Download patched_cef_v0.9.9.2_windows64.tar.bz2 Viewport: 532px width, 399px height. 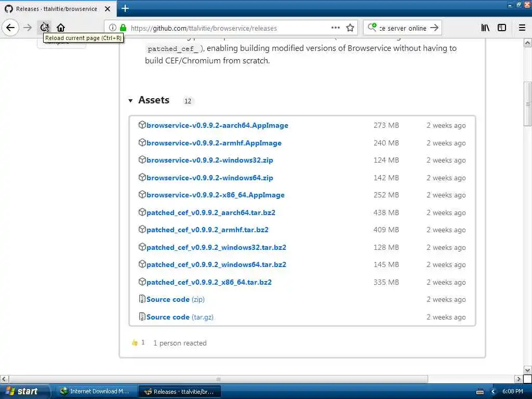(x=217, y=264)
